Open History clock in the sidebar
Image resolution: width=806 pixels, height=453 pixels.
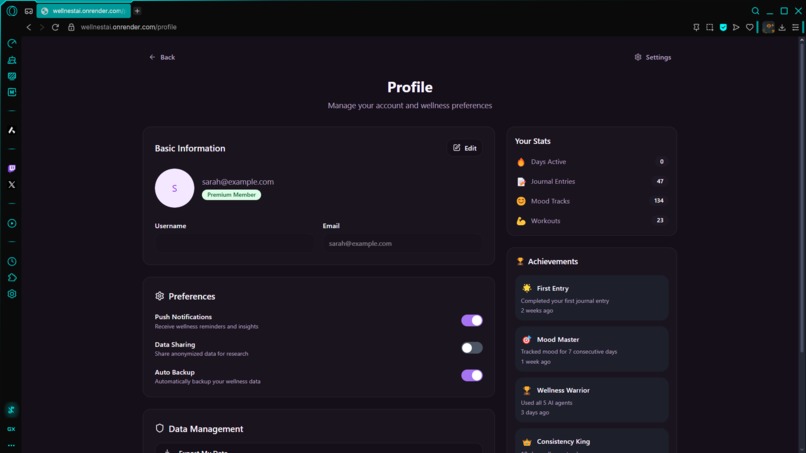pos(12,262)
